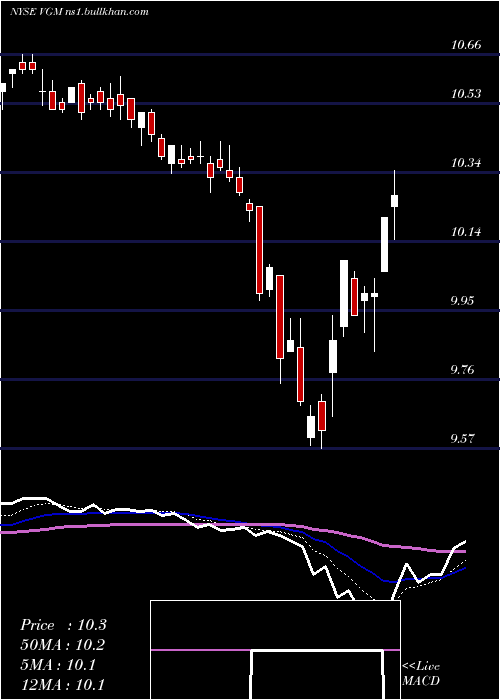Click the 50MA : 10.2 readout
The width and height of the screenshot is (500, 700).
(63, 645)
